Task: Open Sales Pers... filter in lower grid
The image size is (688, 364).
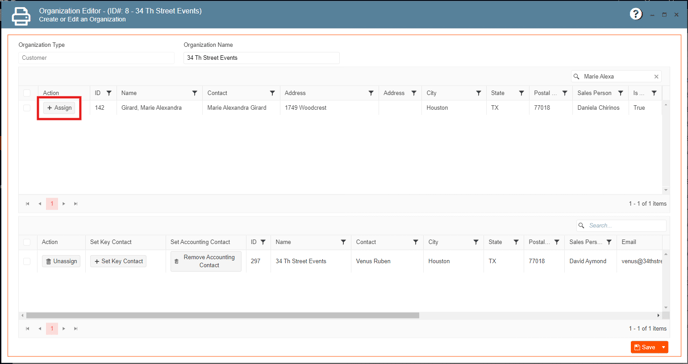Action: pos(609,242)
